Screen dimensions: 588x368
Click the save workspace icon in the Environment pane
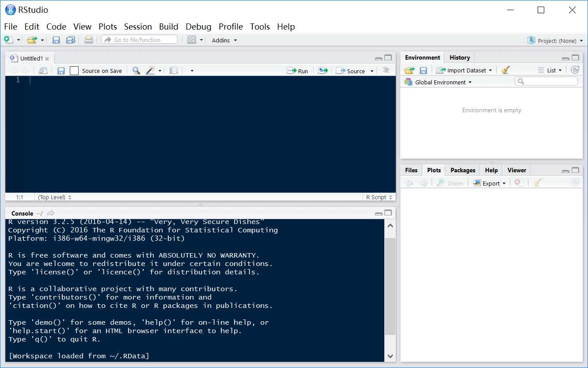pos(423,70)
